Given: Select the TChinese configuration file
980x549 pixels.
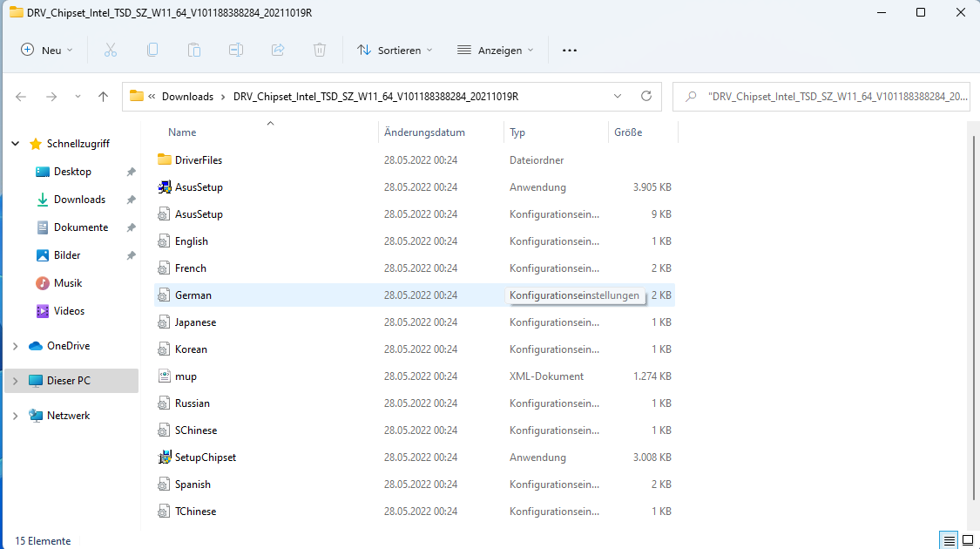Looking at the screenshot, I should click(415, 512).
